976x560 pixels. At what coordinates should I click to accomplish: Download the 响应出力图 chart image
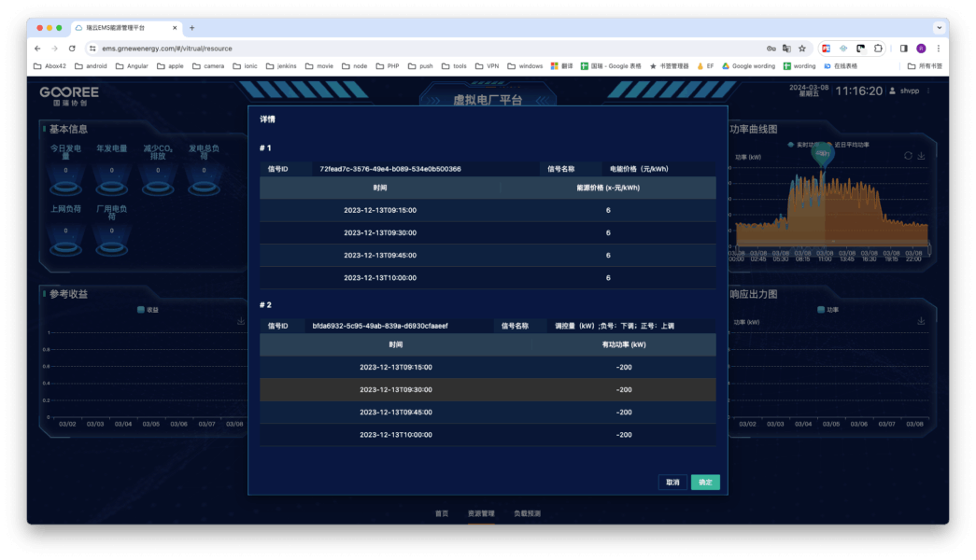pos(922,320)
